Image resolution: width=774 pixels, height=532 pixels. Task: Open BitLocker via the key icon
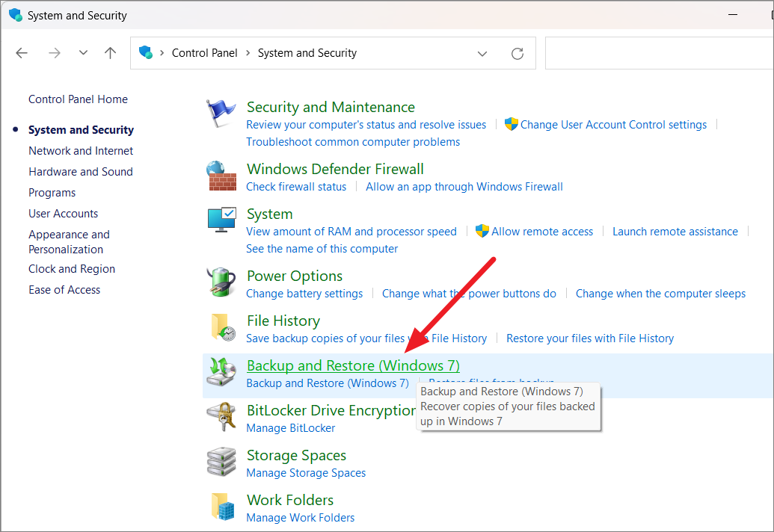coord(221,415)
